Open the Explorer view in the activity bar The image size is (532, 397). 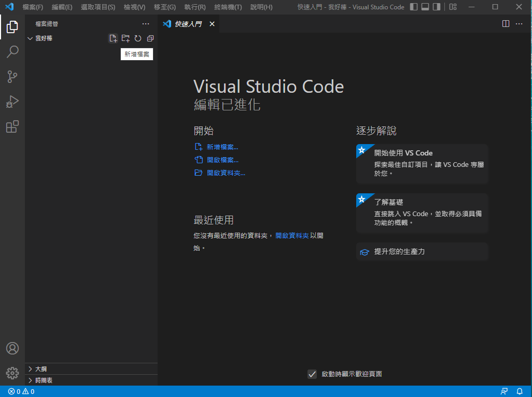pyautogui.click(x=12, y=27)
